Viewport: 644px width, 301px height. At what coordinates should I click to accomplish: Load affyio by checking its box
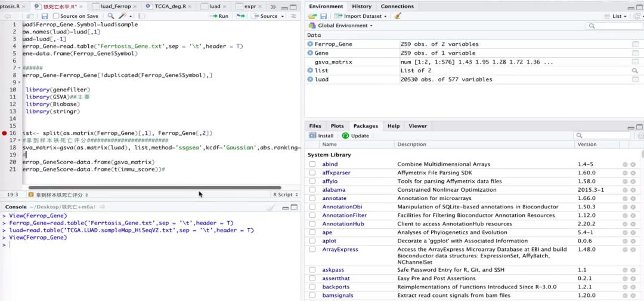[x=312, y=182]
